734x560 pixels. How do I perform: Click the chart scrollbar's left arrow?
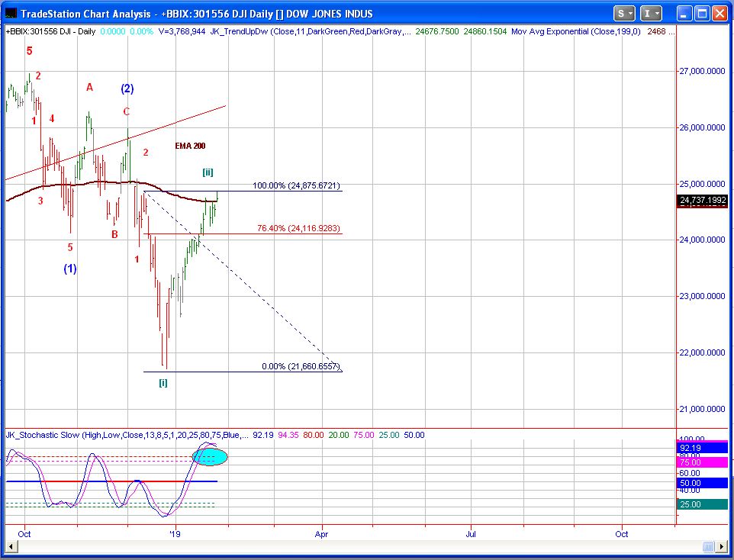(x=10, y=546)
